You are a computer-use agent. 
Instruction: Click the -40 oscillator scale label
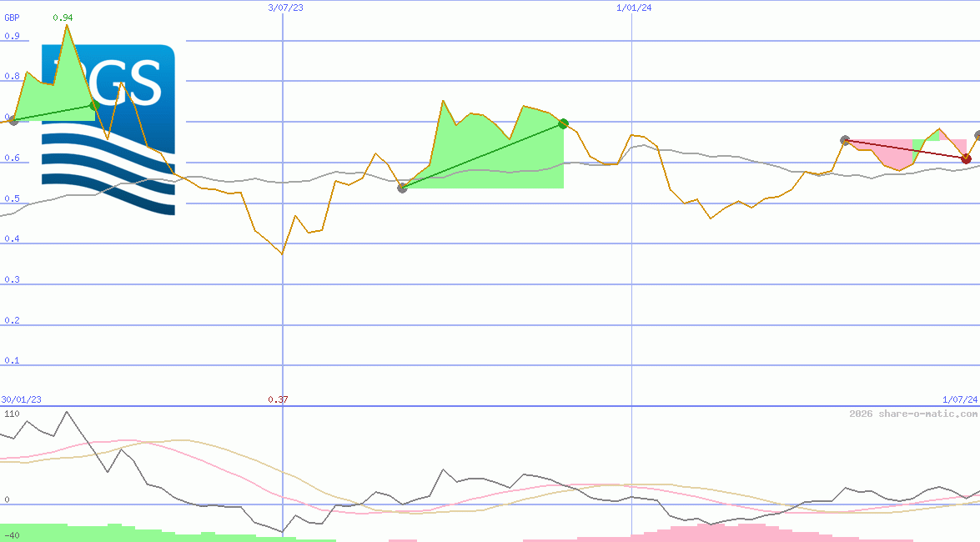click(x=12, y=535)
